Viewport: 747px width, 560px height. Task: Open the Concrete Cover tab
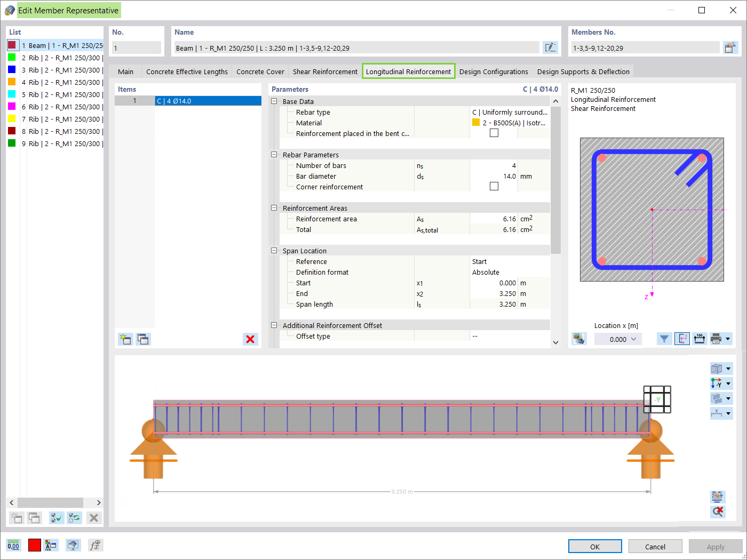260,71
